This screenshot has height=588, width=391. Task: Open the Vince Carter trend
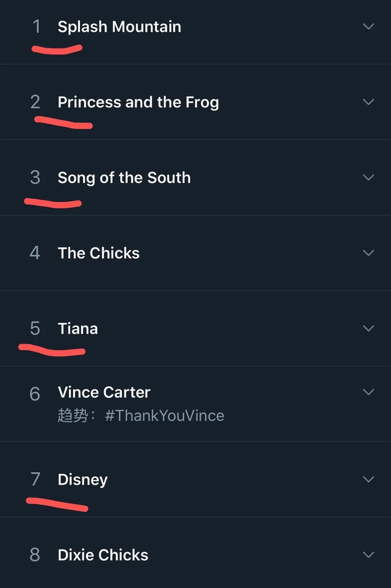[104, 392]
